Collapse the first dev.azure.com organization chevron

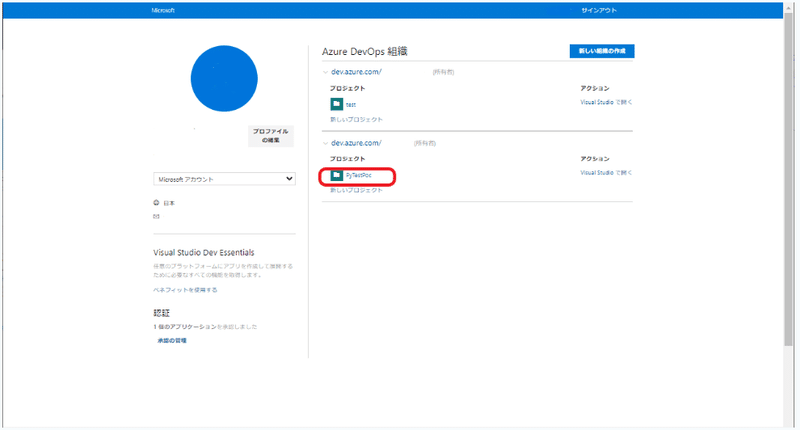tap(326, 72)
